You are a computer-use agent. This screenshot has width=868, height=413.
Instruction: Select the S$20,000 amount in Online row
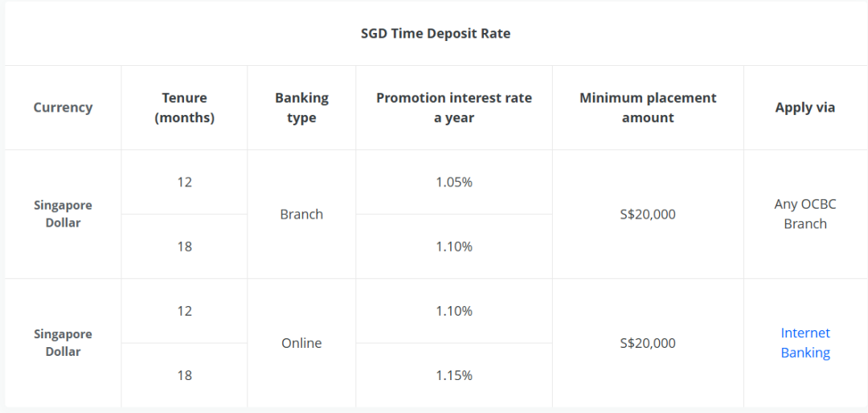648,343
